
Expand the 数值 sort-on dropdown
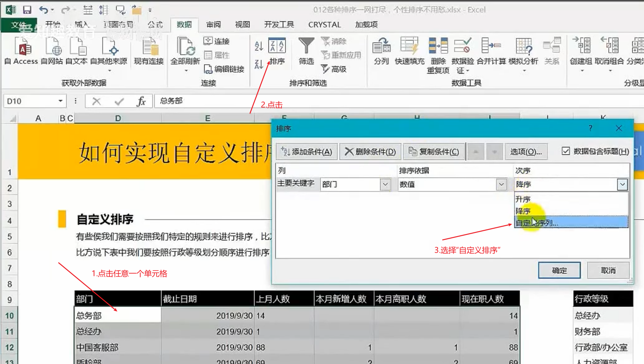501,184
